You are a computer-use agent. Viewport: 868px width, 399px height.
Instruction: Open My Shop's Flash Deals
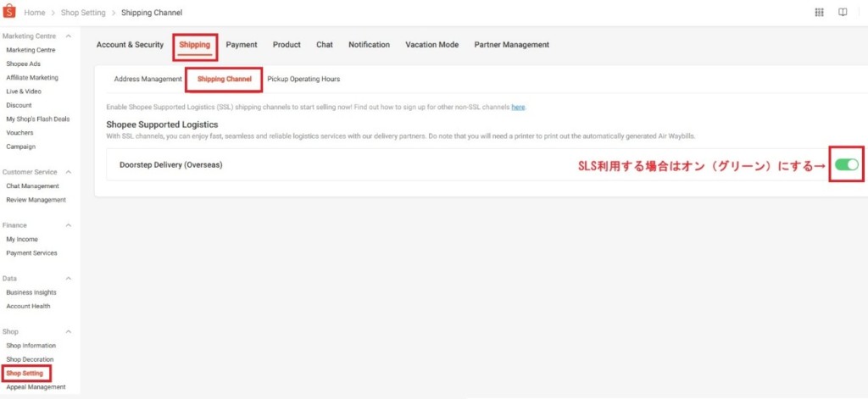(37, 119)
